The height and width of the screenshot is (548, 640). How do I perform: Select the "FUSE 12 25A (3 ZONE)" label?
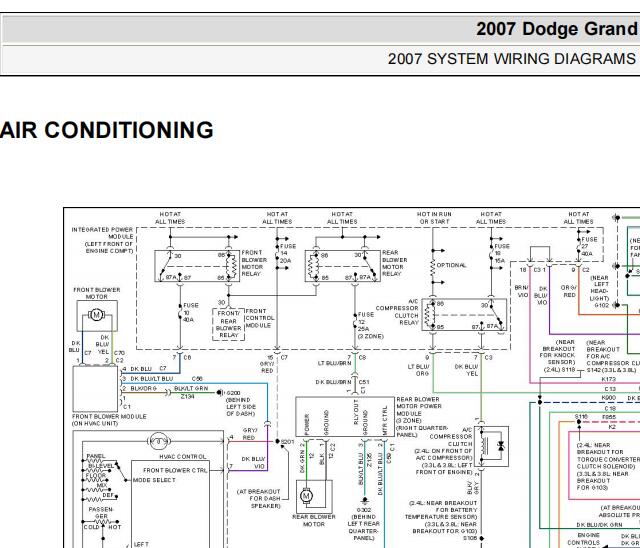point(371,325)
